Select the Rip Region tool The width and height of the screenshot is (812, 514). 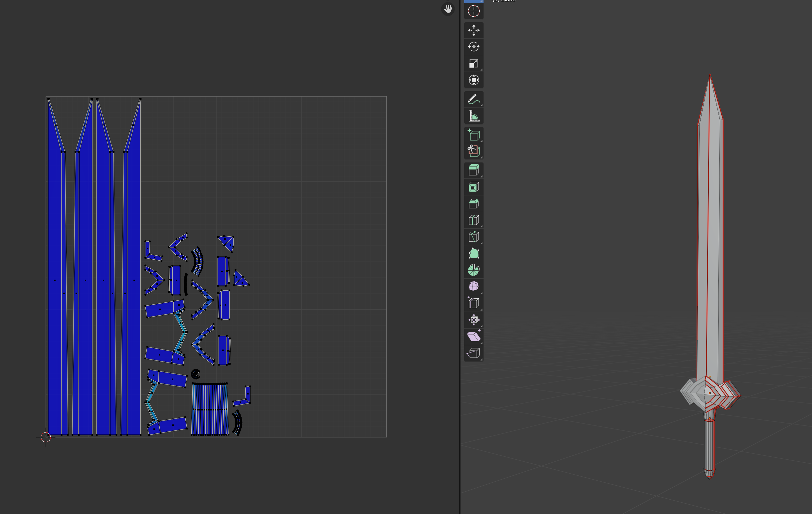[474, 353]
